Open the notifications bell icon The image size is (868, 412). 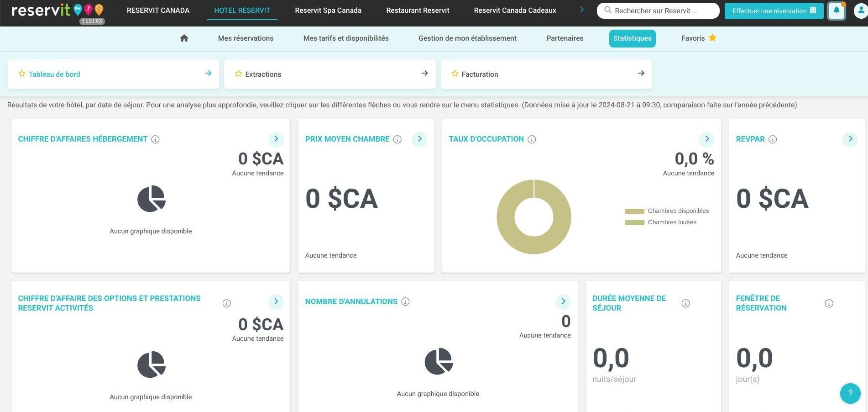(x=837, y=11)
